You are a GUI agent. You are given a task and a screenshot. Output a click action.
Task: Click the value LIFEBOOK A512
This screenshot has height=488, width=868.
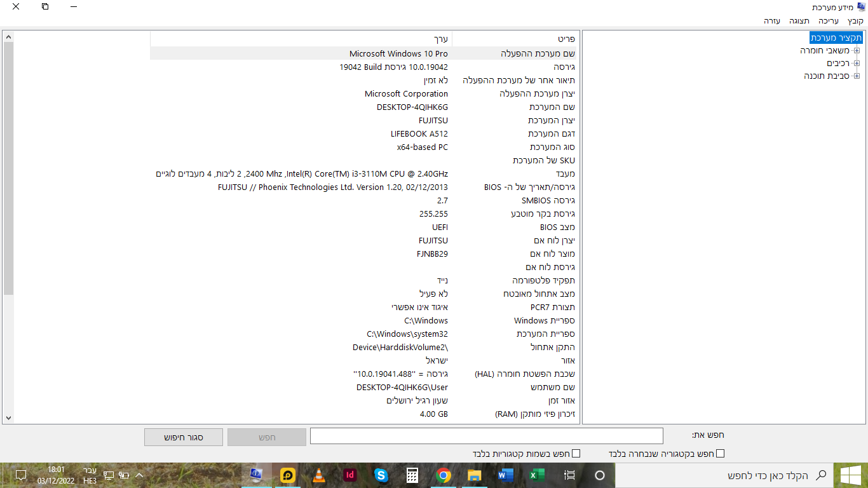point(419,133)
